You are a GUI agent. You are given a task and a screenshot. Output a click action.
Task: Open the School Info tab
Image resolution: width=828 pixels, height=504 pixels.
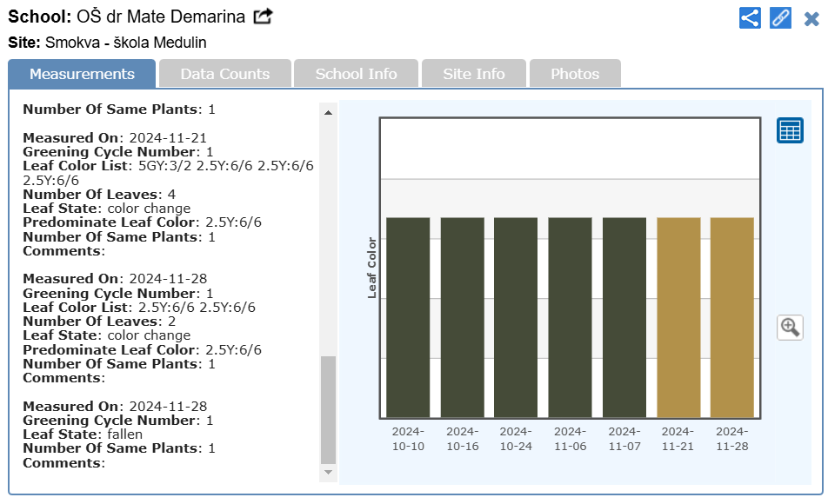[356, 74]
